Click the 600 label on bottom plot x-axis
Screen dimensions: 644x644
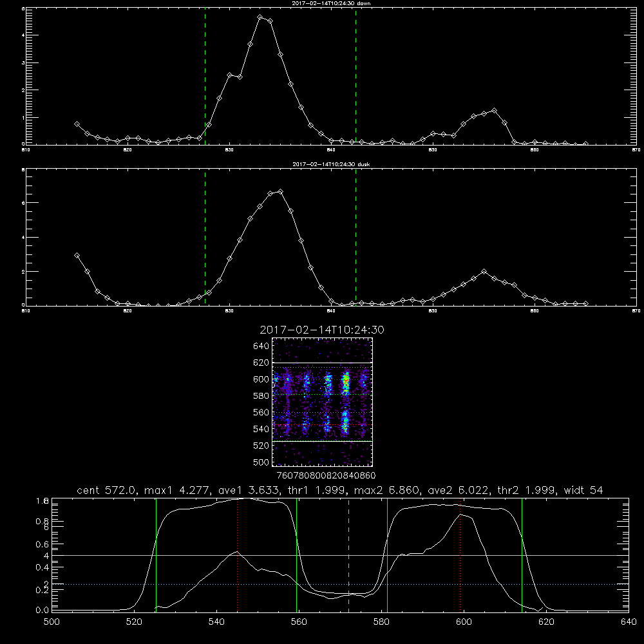point(464,622)
